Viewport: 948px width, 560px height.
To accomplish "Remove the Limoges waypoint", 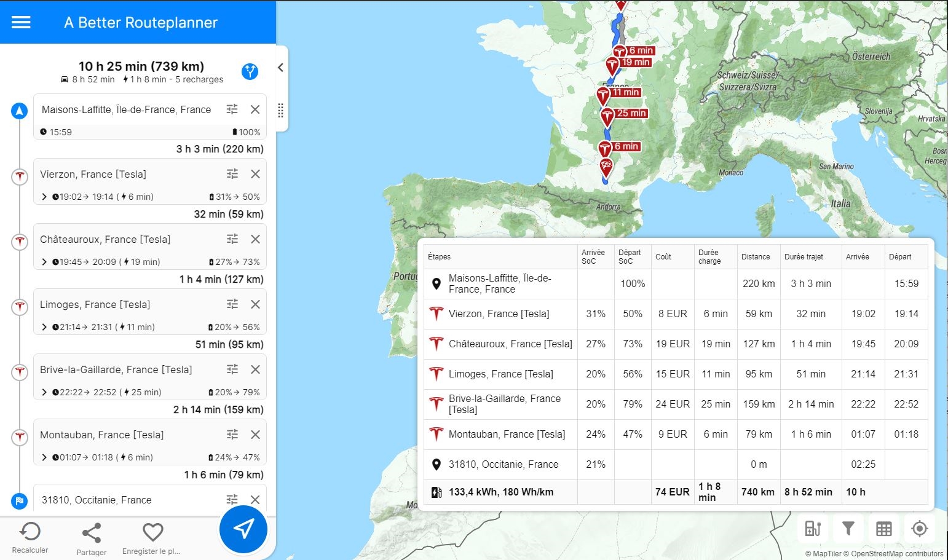I will click(255, 304).
